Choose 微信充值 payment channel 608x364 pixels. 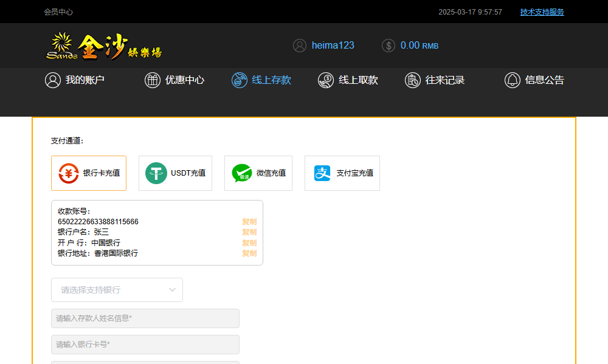tap(258, 173)
